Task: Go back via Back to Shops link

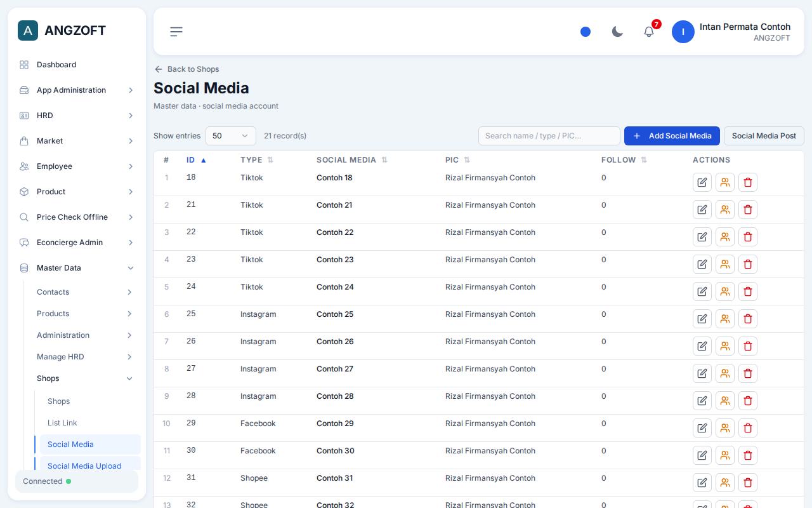Action: click(x=187, y=69)
